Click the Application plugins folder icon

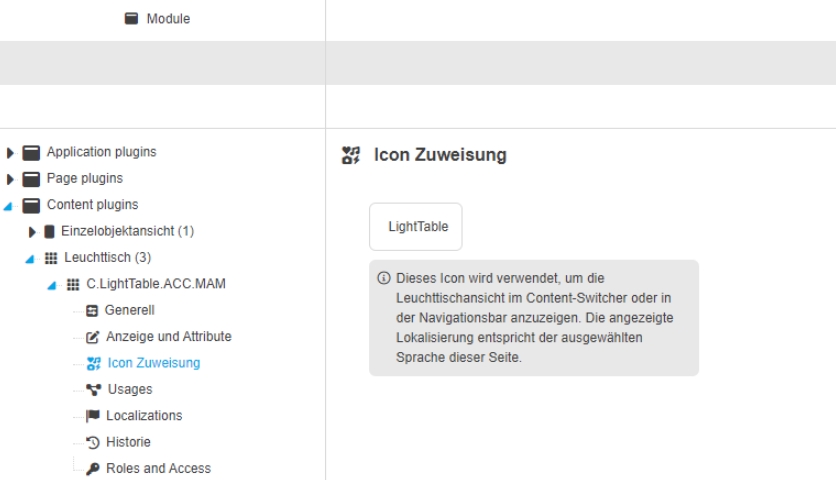pyautogui.click(x=31, y=153)
